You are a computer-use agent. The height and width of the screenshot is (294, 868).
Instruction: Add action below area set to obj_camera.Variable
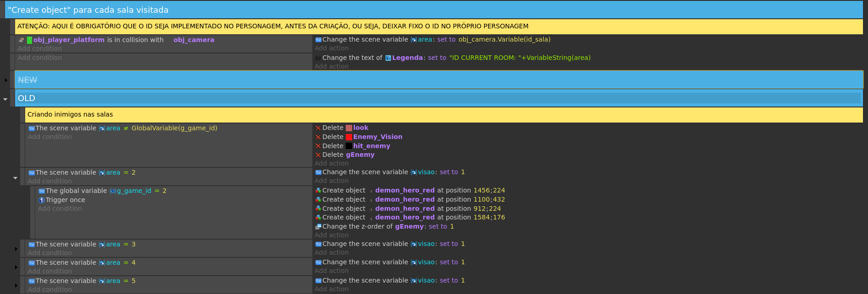point(332,48)
